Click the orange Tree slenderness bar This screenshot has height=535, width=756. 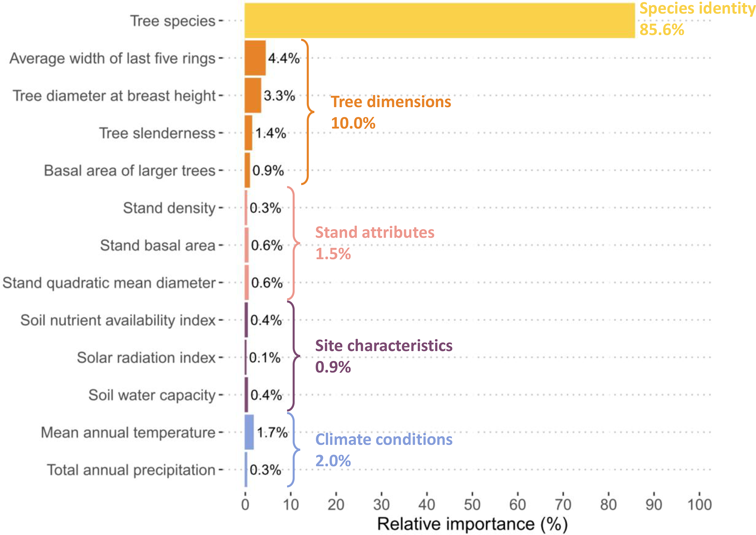click(x=248, y=133)
